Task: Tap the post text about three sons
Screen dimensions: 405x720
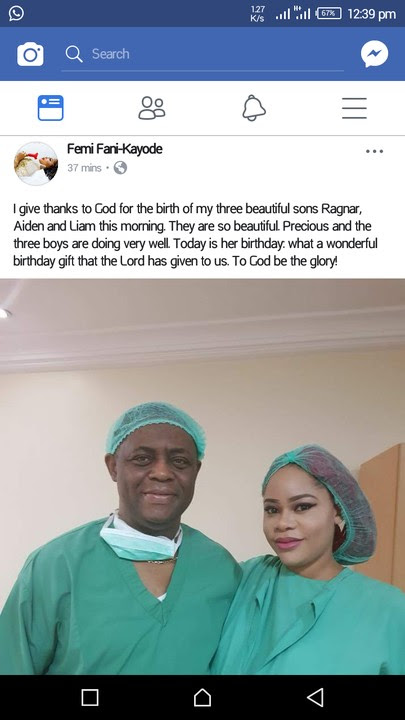Action: tap(195, 236)
